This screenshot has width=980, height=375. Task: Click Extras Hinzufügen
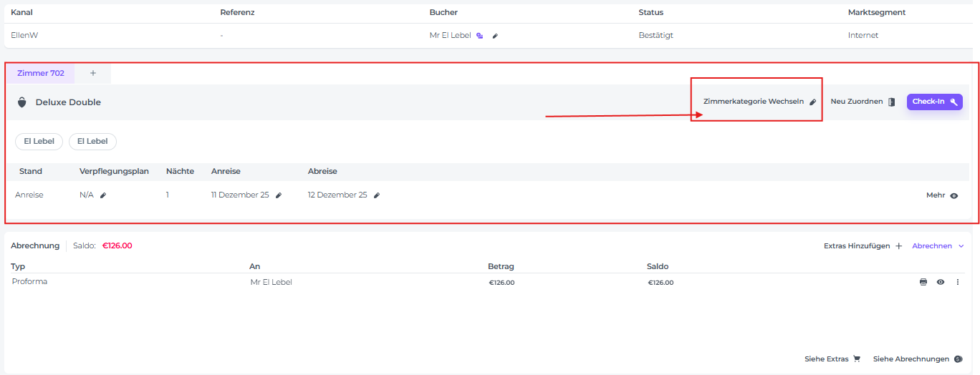(863, 246)
